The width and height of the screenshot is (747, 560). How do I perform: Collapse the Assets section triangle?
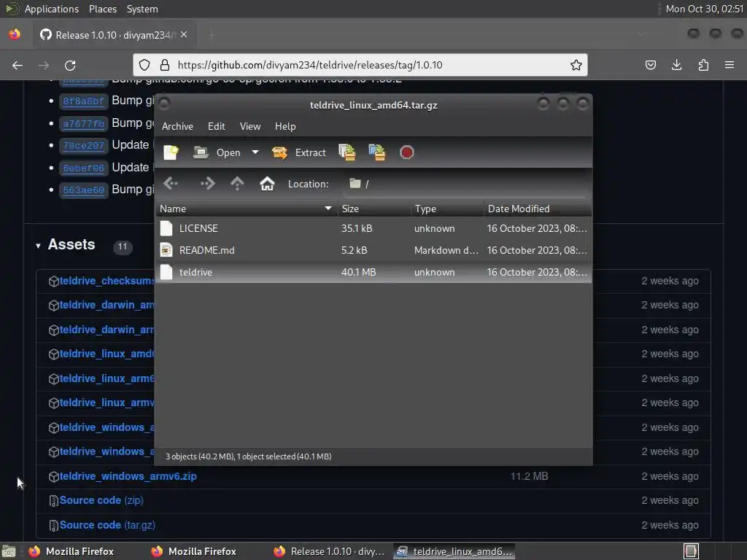click(38, 246)
